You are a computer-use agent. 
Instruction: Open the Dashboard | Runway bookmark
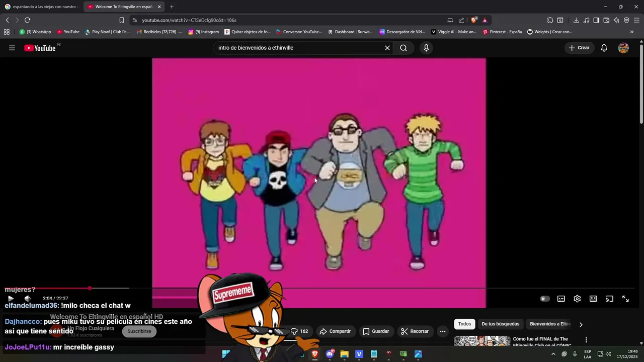(x=350, y=32)
